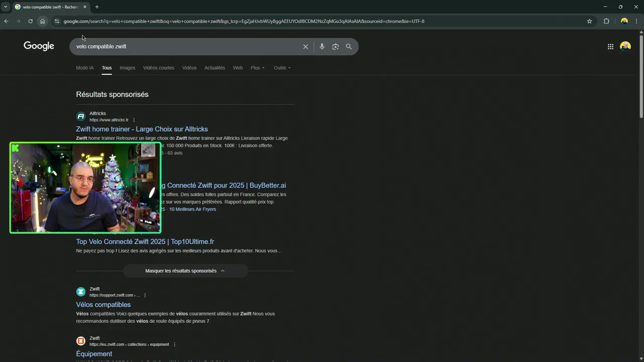644x362 pixels.
Task: Open 'Top Velo Connecté Zwift 2025 | Top10Ultime.fr'
Action: coord(145,242)
